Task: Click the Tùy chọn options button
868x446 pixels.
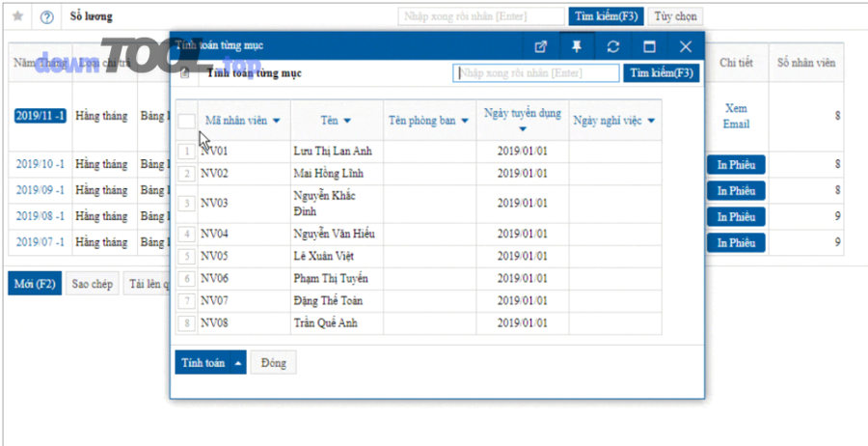Action: [x=675, y=16]
